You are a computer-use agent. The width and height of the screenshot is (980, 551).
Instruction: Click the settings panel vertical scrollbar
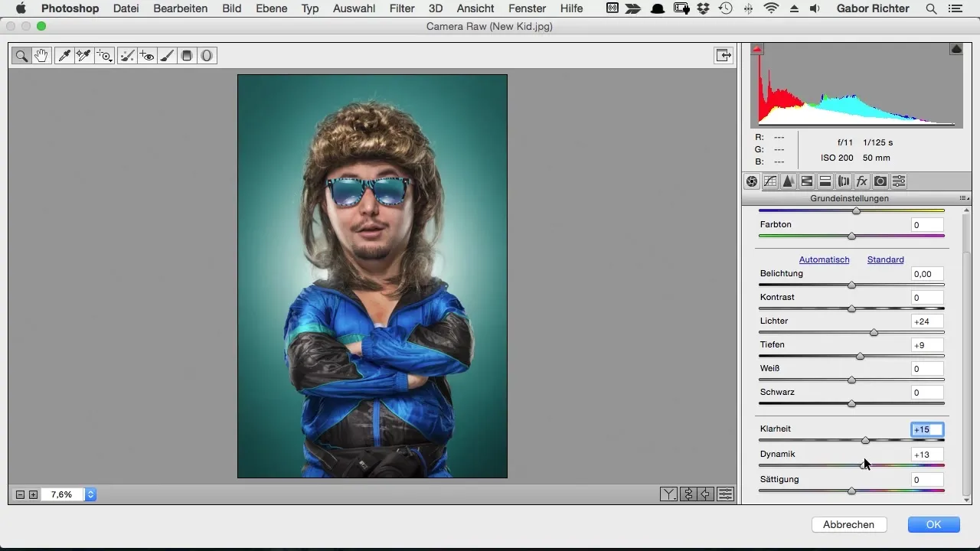(966, 375)
